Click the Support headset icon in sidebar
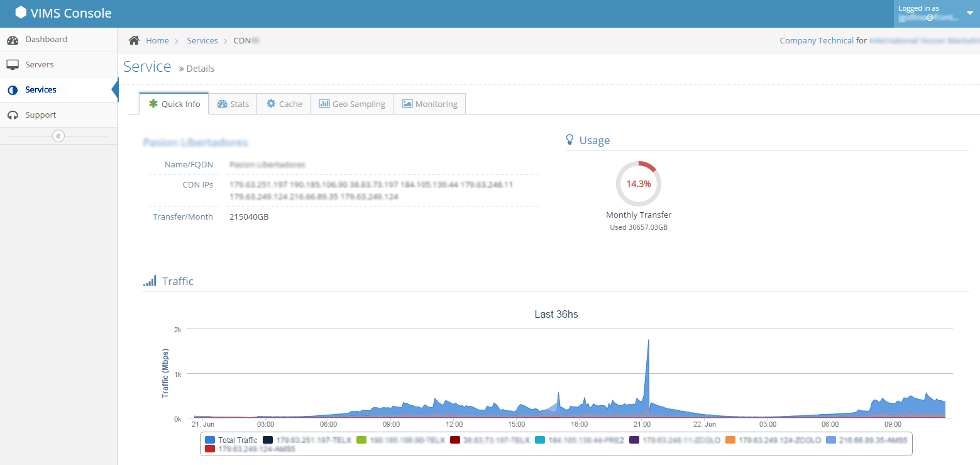This screenshot has width=980, height=465. point(13,115)
